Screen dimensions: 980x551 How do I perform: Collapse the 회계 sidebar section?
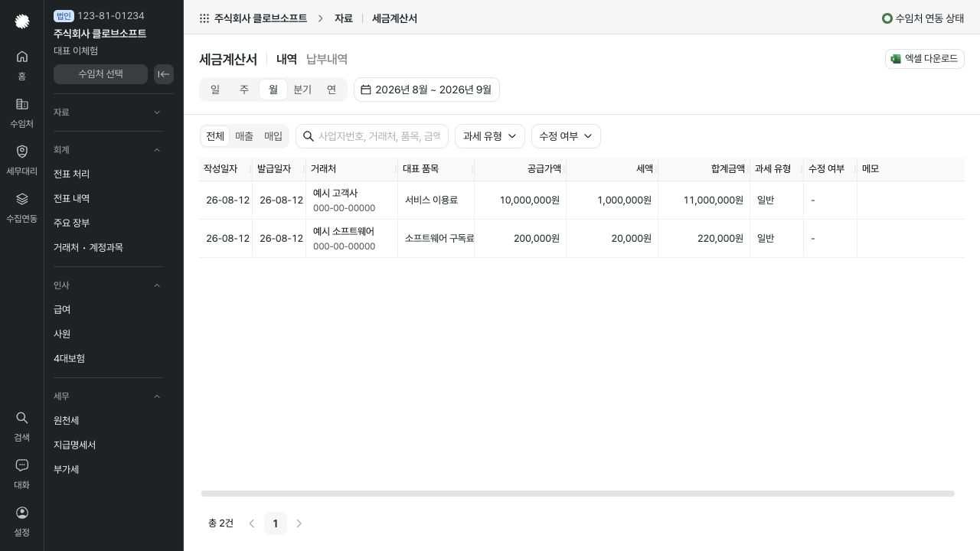tap(108, 150)
